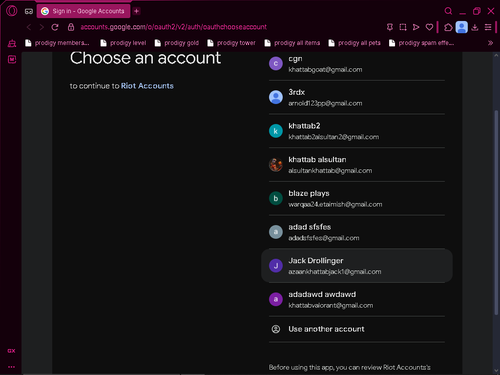
Task: Open GX sidebar bottom icon
Action: pos(11,351)
